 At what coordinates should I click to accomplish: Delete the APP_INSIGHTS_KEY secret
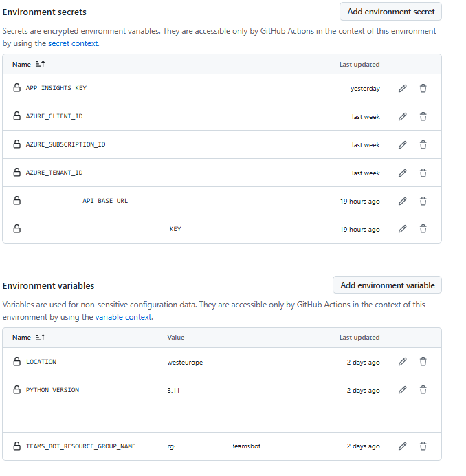click(423, 88)
